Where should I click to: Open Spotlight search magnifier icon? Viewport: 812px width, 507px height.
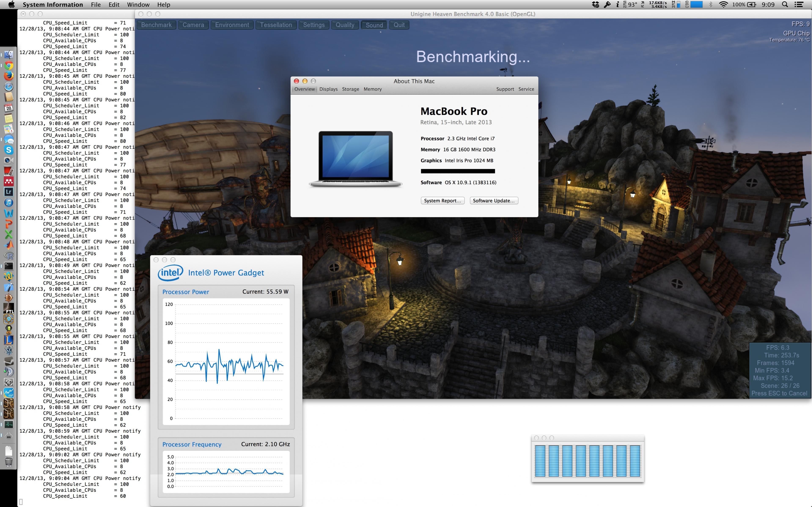click(x=785, y=5)
